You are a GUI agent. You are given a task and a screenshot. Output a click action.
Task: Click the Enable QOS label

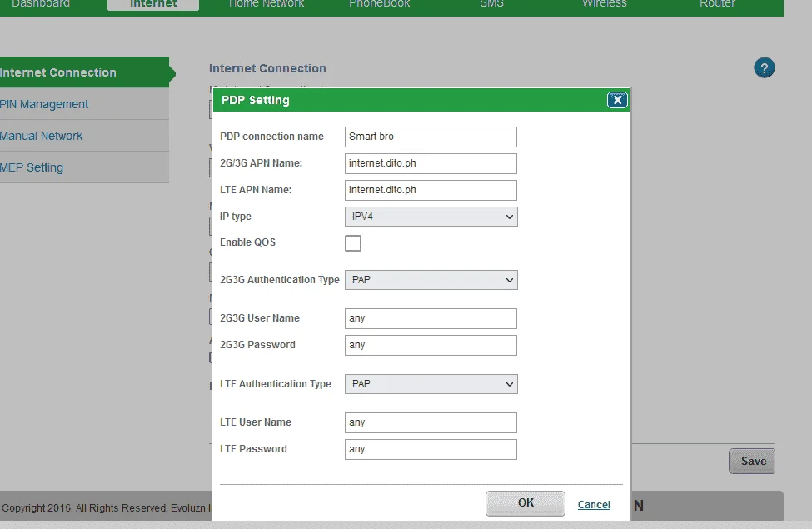click(x=247, y=242)
